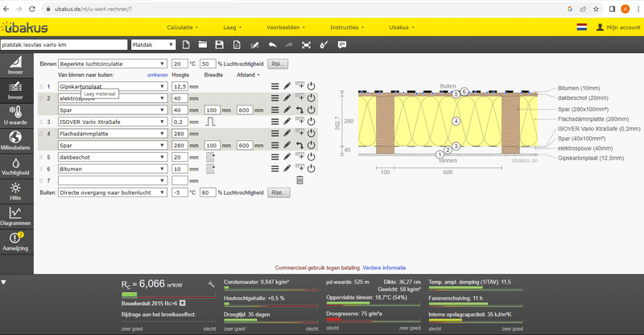644x335 pixels.
Task: Toggle ISOVER Vario XtraSafe layer power icon
Action: pos(312,122)
